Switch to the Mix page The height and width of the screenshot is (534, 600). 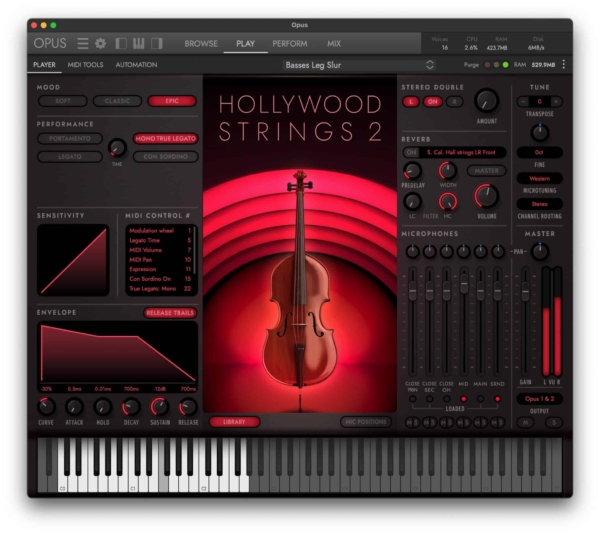(334, 44)
